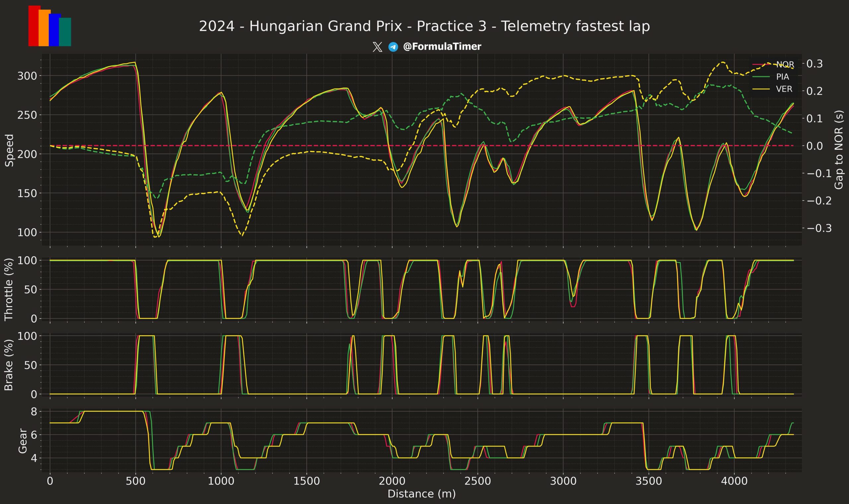The width and height of the screenshot is (849, 504).
Task: Click the blue Telegram logo icon
Action: (x=393, y=47)
